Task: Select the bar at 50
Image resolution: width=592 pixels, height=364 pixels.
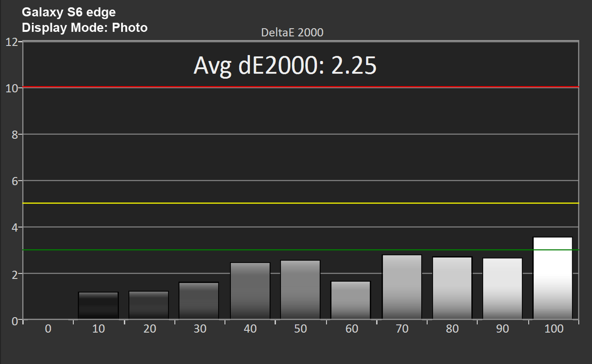Action: coord(300,290)
